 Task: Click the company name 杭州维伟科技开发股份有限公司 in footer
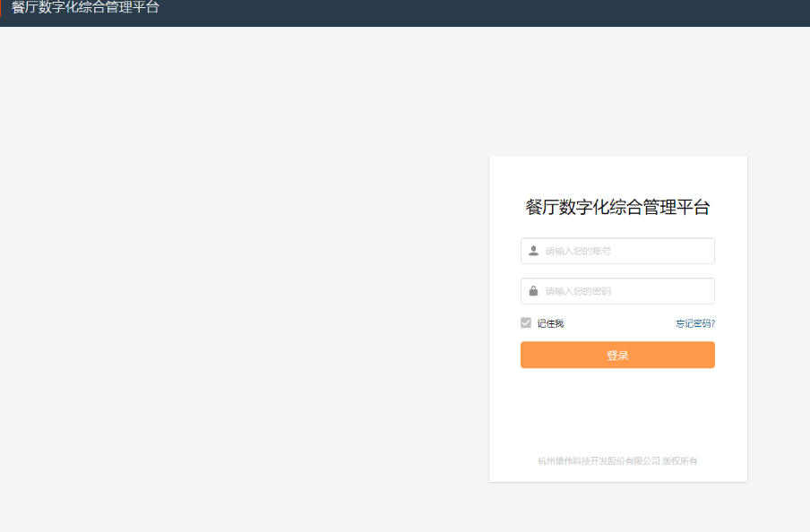pyautogui.click(x=599, y=461)
